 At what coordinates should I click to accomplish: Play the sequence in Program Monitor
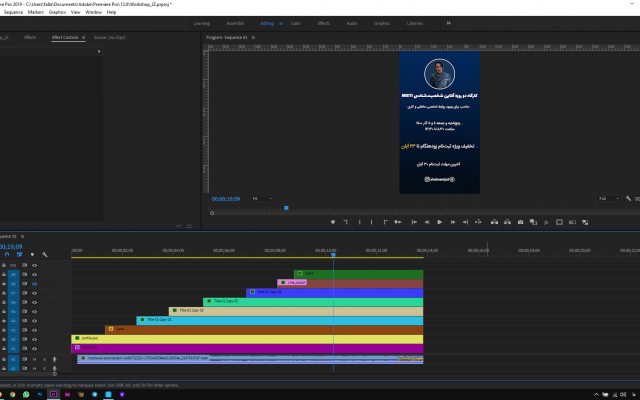[440, 222]
